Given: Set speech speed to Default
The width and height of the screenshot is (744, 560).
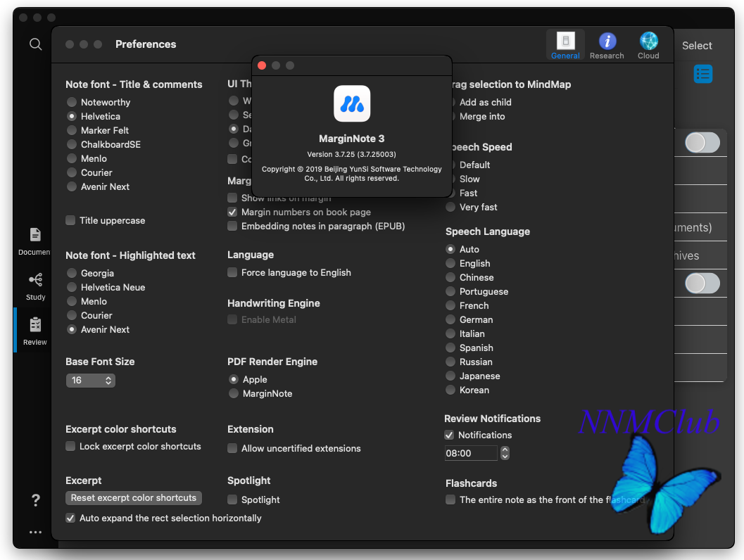Looking at the screenshot, I should pos(474,165).
